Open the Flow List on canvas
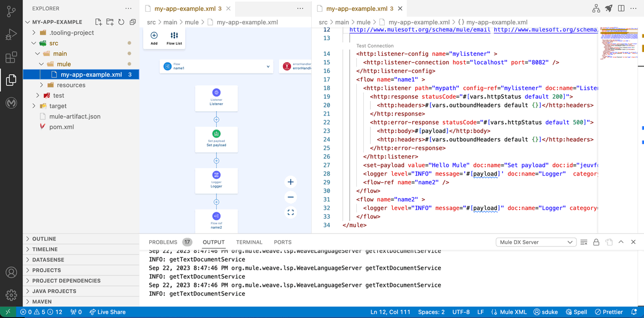Viewport: 644px width, 318px height. pos(174,38)
